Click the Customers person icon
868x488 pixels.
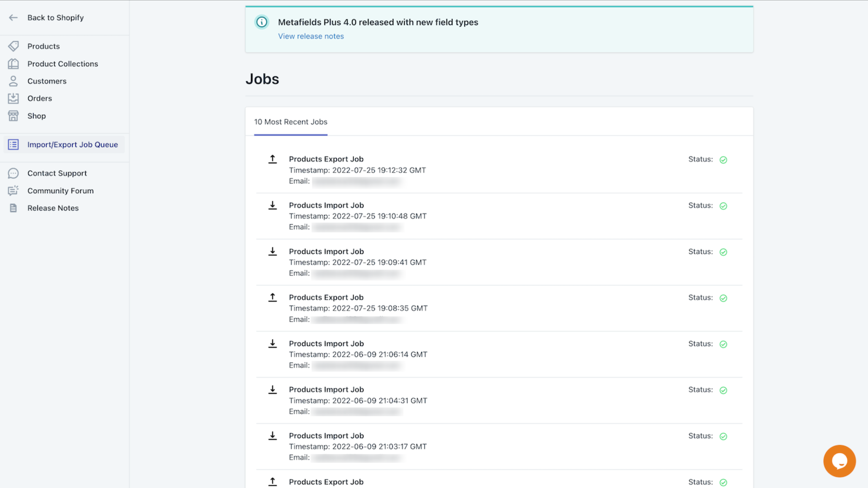click(14, 81)
